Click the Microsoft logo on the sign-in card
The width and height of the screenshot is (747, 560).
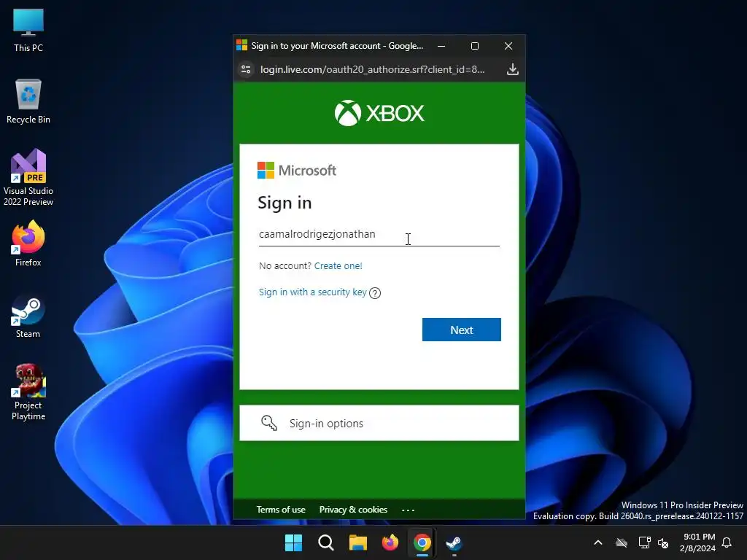pyautogui.click(x=297, y=170)
